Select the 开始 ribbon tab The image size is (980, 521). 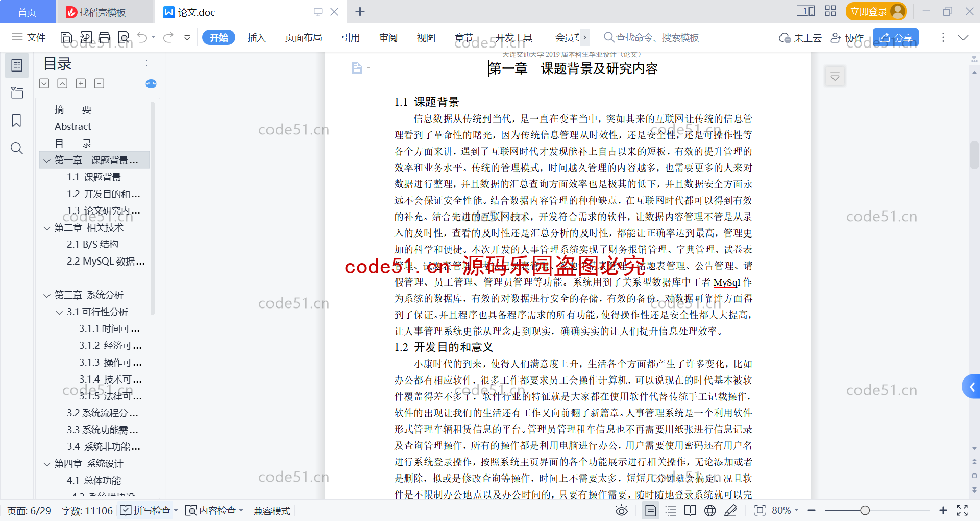coord(218,37)
